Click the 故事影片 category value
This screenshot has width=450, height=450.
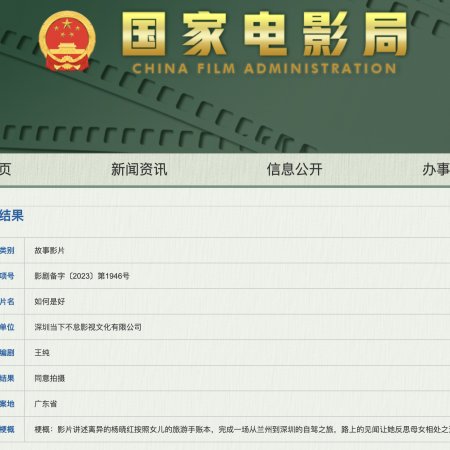click(x=49, y=250)
